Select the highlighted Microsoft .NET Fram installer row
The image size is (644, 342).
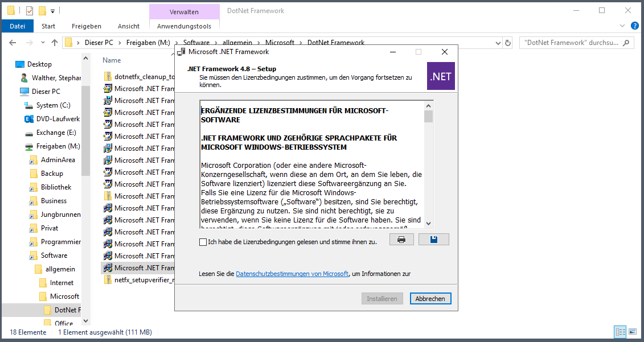(x=138, y=267)
